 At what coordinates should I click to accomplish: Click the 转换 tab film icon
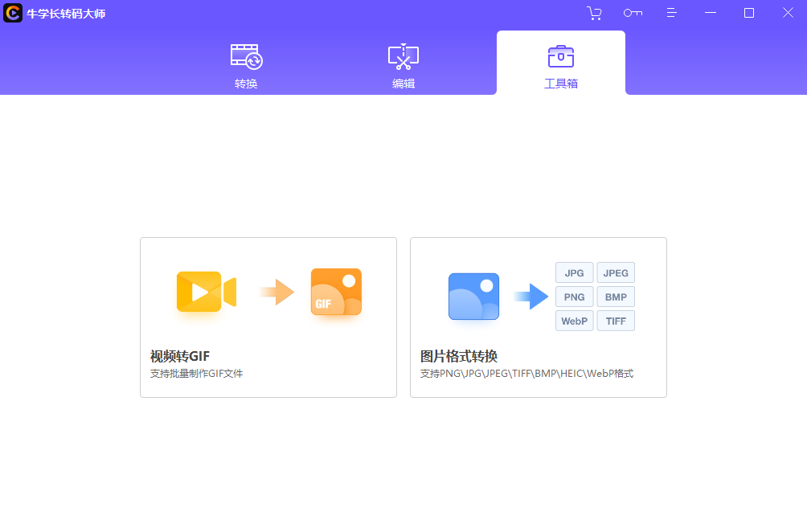pyautogui.click(x=245, y=54)
